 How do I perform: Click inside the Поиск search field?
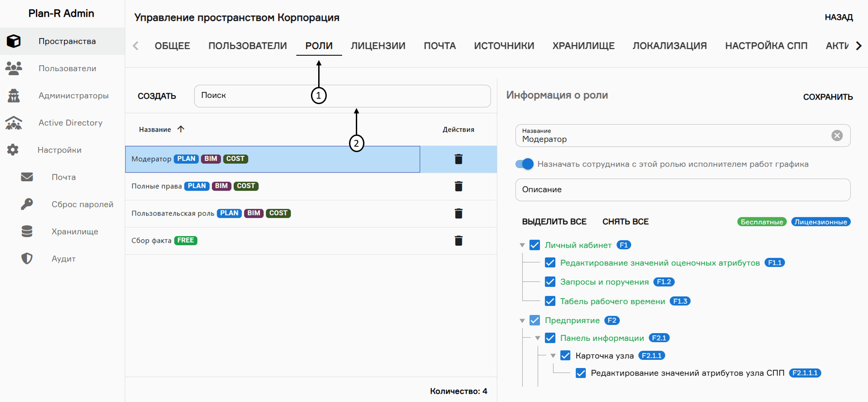pyautogui.click(x=342, y=96)
